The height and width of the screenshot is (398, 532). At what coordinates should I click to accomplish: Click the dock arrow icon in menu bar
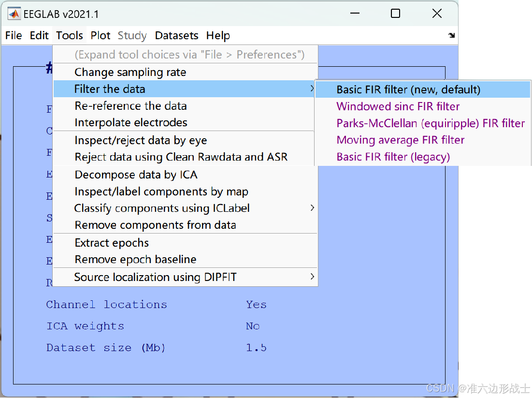coord(451,35)
